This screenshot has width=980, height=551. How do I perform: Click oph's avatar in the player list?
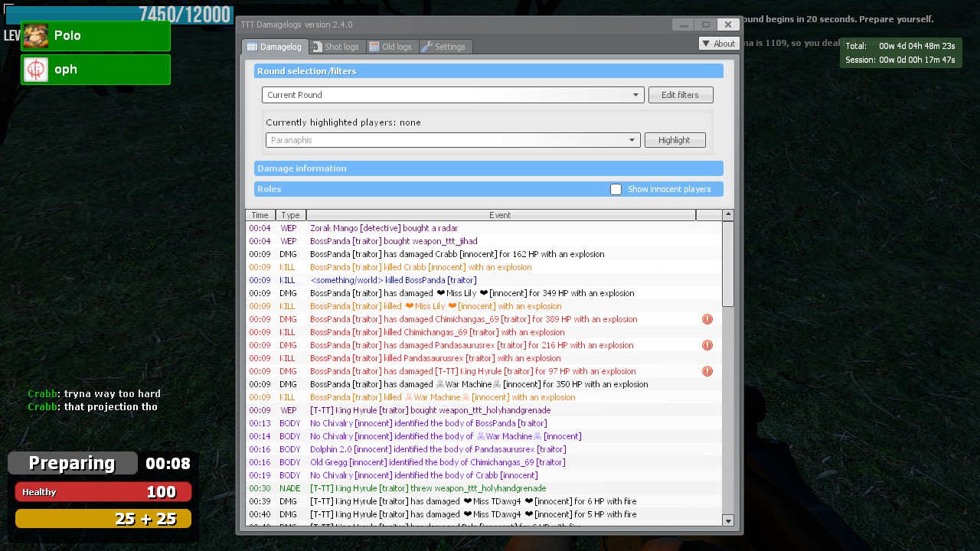[x=36, y=70]
